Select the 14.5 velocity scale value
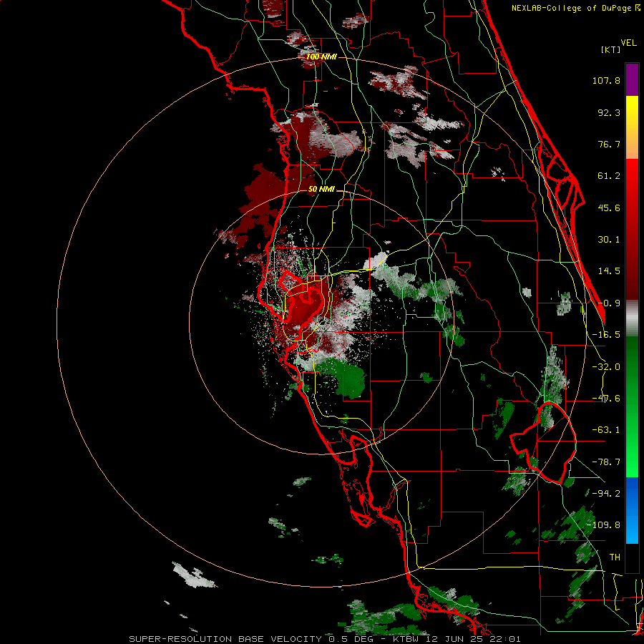The width and height of the screenshot is (644, 644). tap(609, 271)
